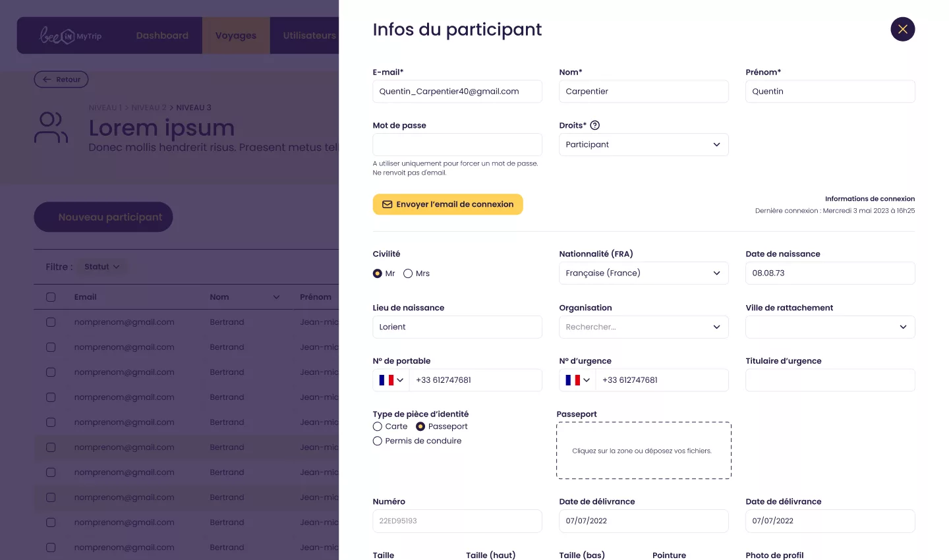Open the Organisation search dropdown
The width and height of the screenshot is (949, 560).
[x=643, y=327]
